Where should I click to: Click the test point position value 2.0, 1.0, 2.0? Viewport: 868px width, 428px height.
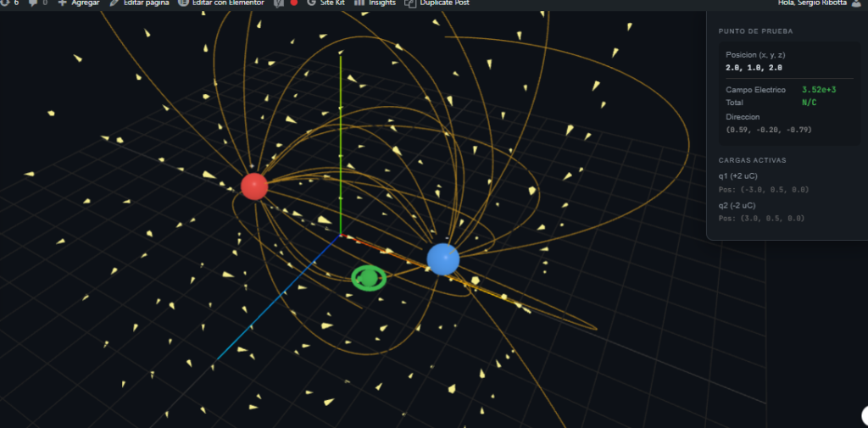(754, 67)
